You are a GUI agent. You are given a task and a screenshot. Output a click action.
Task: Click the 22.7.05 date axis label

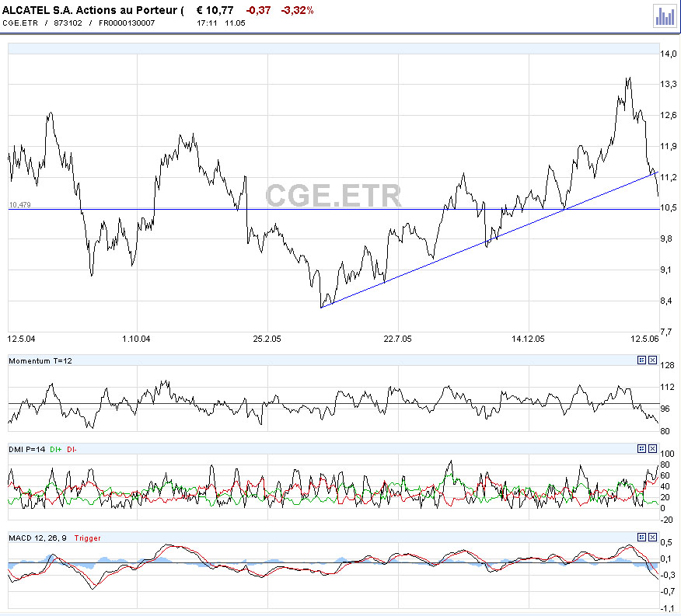pyautogui.click(x=397, y=339)
